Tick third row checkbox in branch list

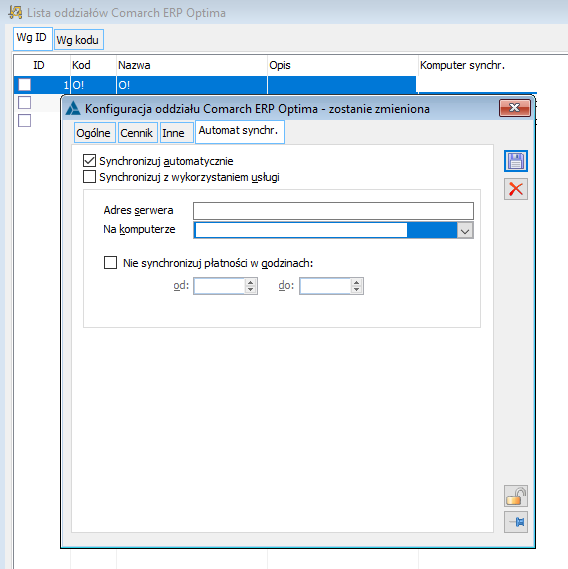(24, 120)
